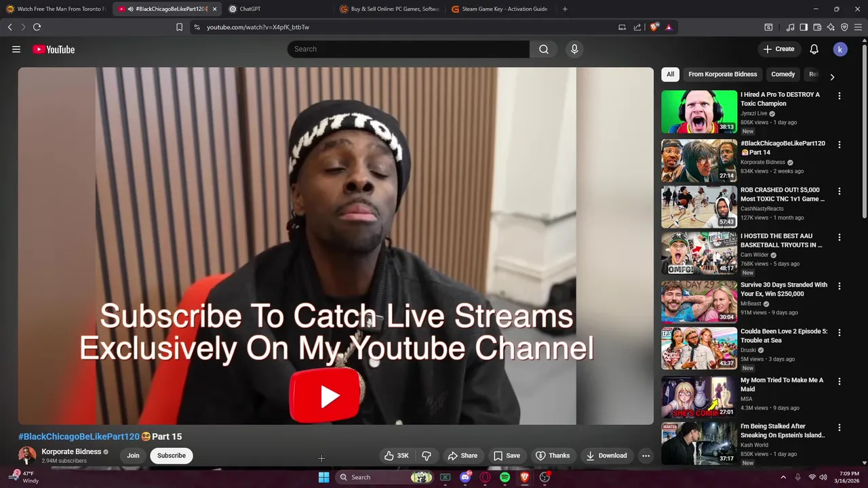Switch to Steam Game Key Activation Guide tab

tap(500, 9)
